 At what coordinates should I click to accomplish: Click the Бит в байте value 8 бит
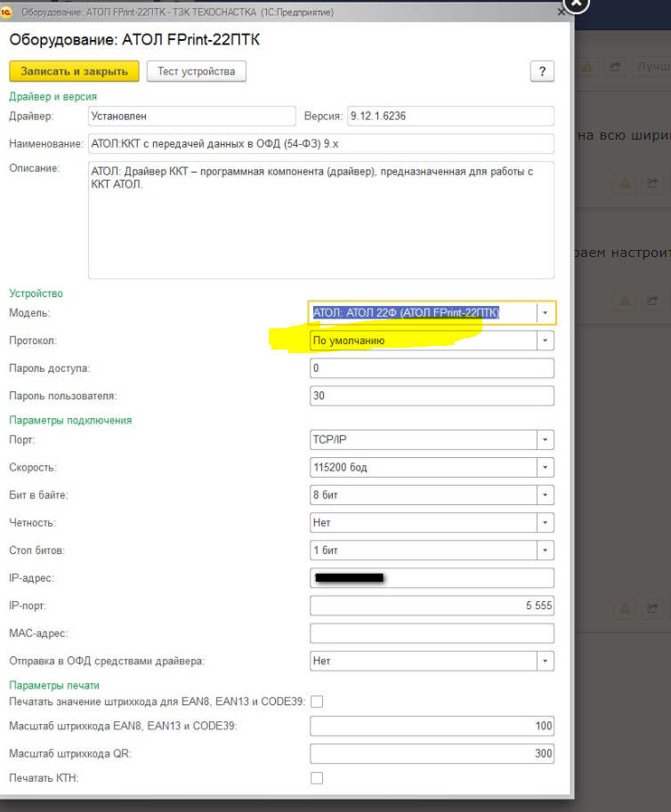pyautogui.click(x=326, y=495)
